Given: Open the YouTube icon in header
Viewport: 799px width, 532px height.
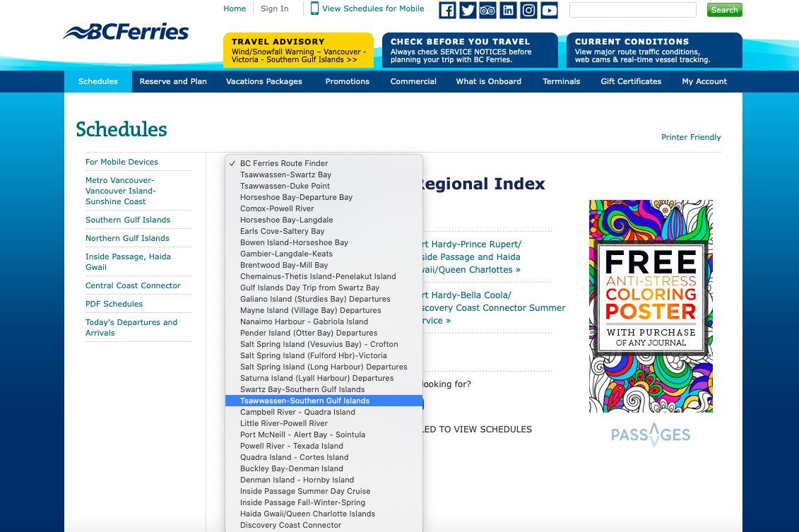Looking at the screenshot, I should [x=549, y=10].
